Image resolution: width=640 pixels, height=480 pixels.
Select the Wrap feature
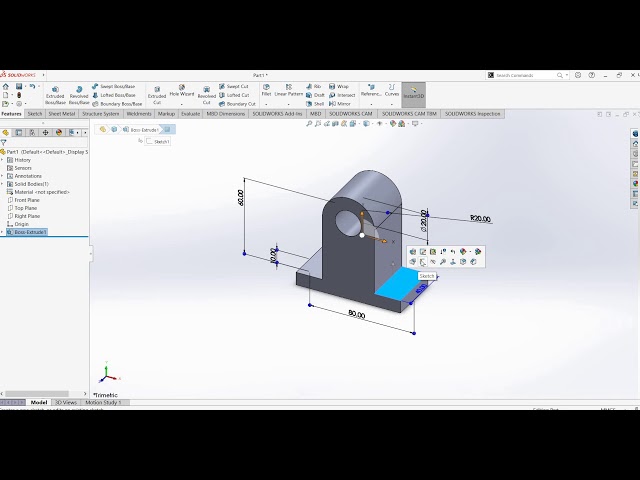pos(339,87)
